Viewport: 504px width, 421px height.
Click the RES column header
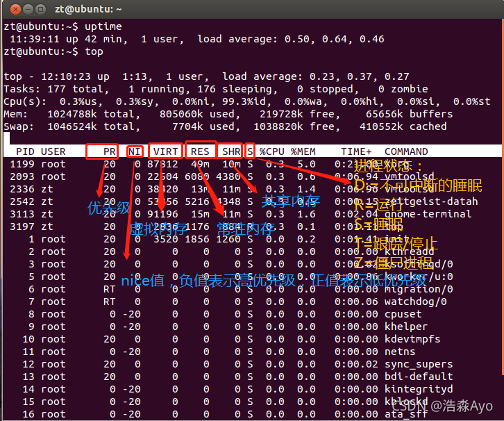200,151
